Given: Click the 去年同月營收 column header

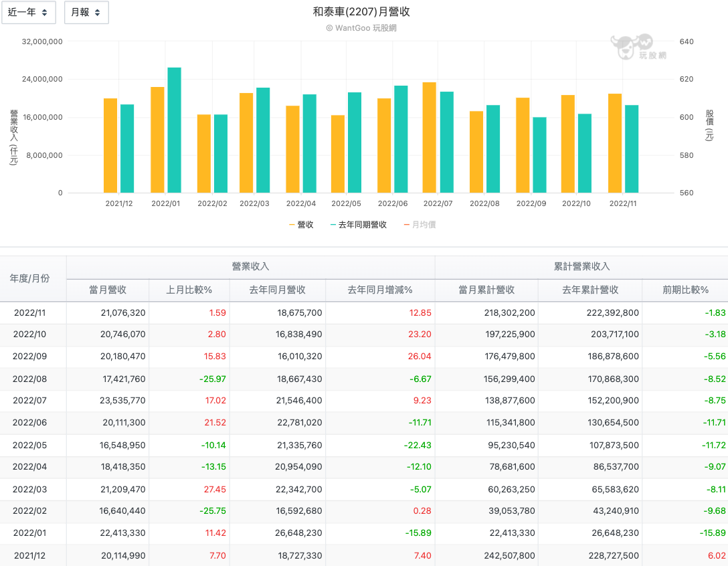Looking at the screenshot, I should click(x=278, y=290).
